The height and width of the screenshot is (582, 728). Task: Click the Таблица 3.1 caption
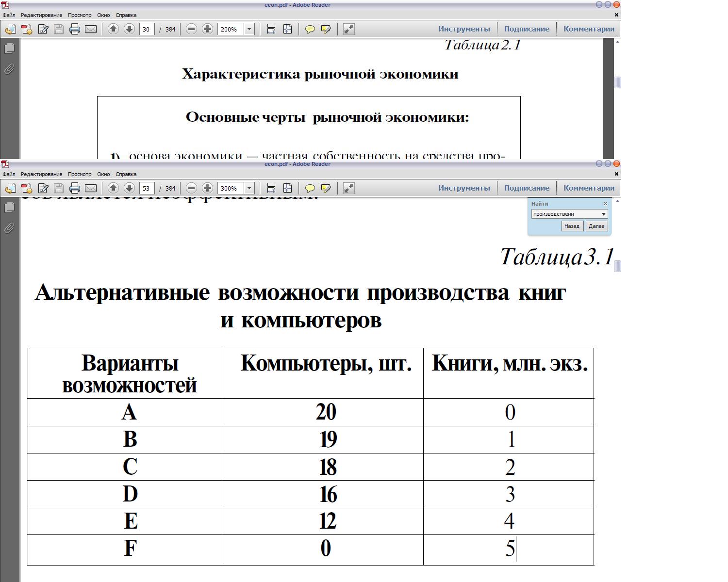pos(557,257)
